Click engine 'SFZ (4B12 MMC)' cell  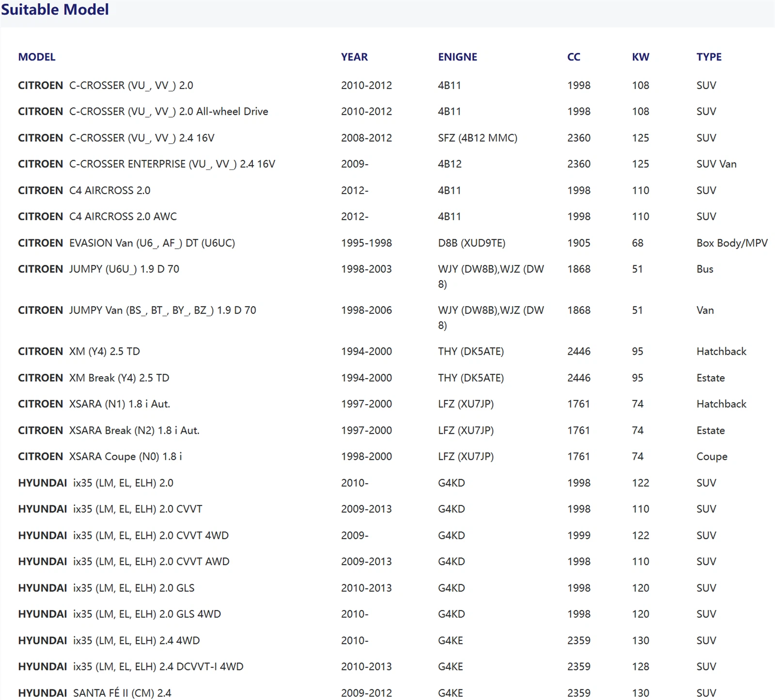click(478, 138)
